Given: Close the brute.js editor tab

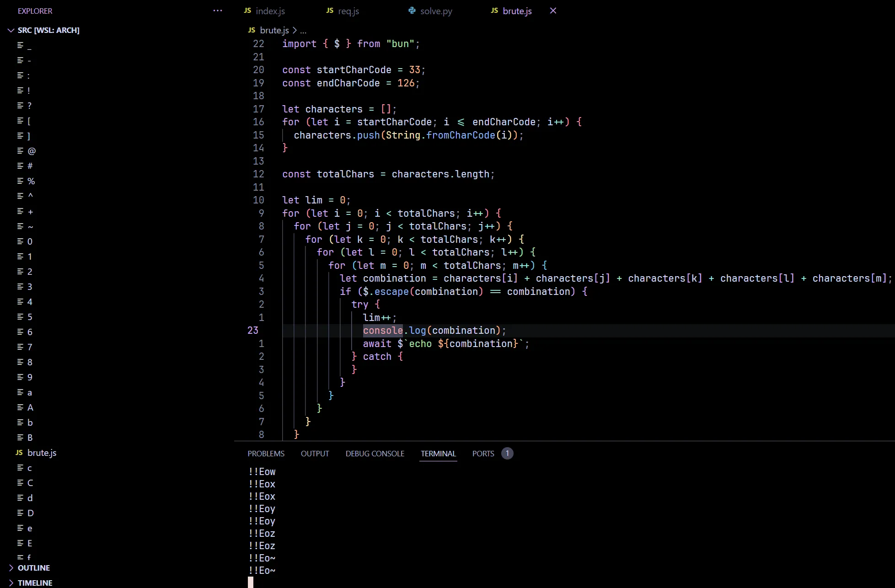Looking at the screenshot, I should 553,11.
